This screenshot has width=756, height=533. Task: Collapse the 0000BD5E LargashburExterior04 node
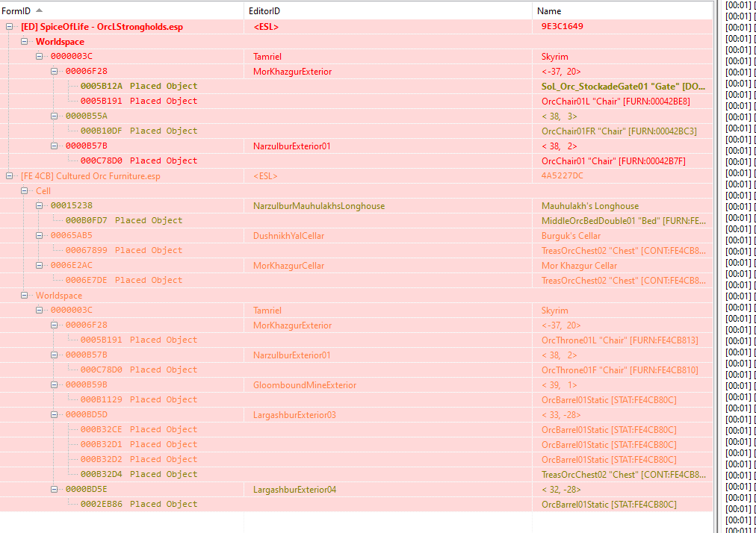(x=54, y=489)
